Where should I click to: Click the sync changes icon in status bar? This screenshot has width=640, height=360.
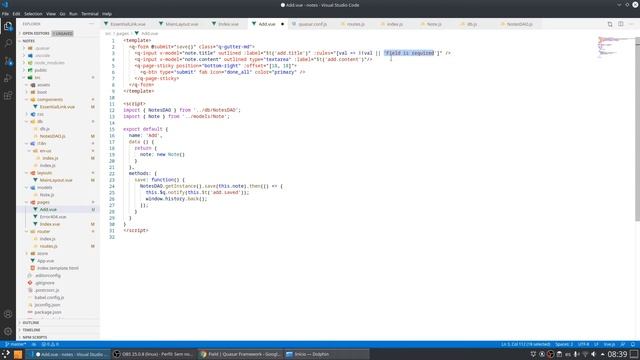(x=34, y=344)
